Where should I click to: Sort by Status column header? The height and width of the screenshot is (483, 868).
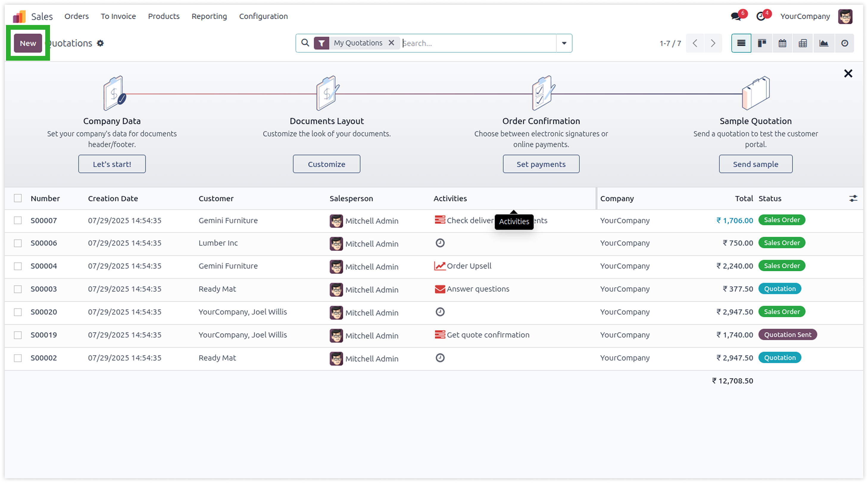(769, 199)
